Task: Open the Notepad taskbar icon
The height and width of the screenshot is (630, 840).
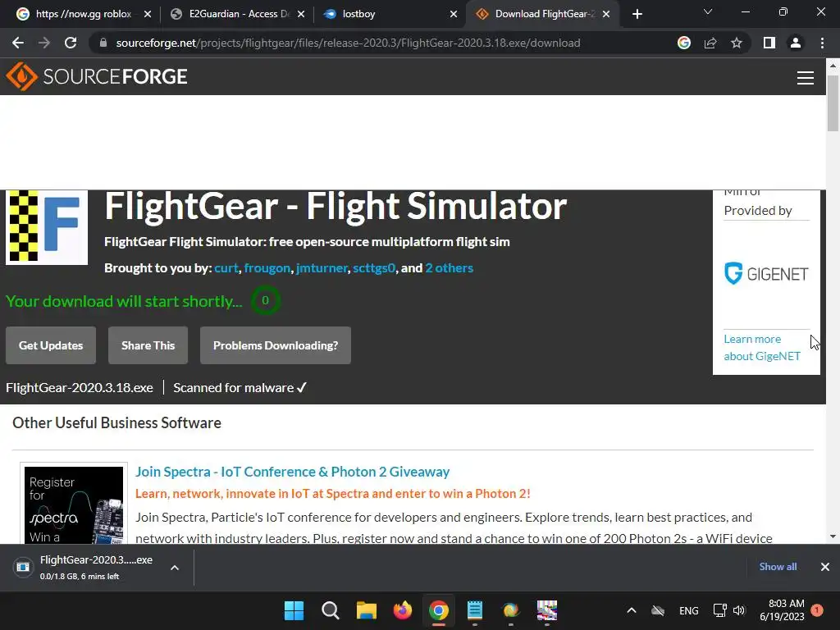Action: point(475,610)
